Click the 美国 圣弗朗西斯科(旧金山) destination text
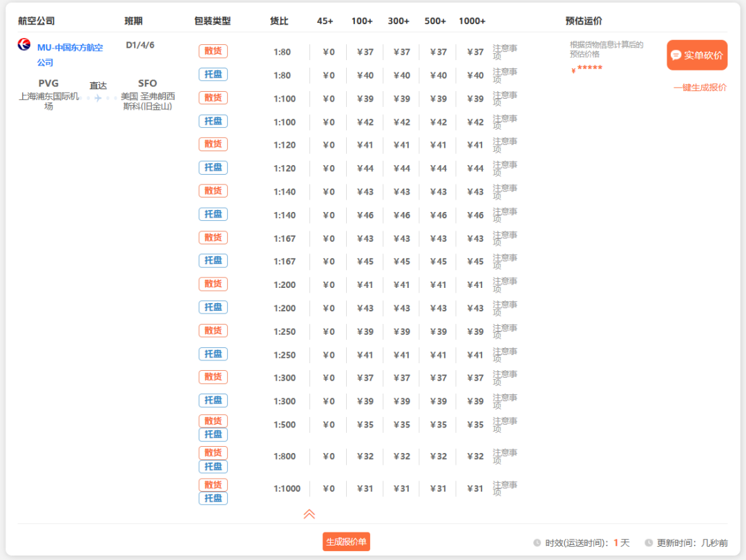The image size is (746, 560). coord(148,101)
